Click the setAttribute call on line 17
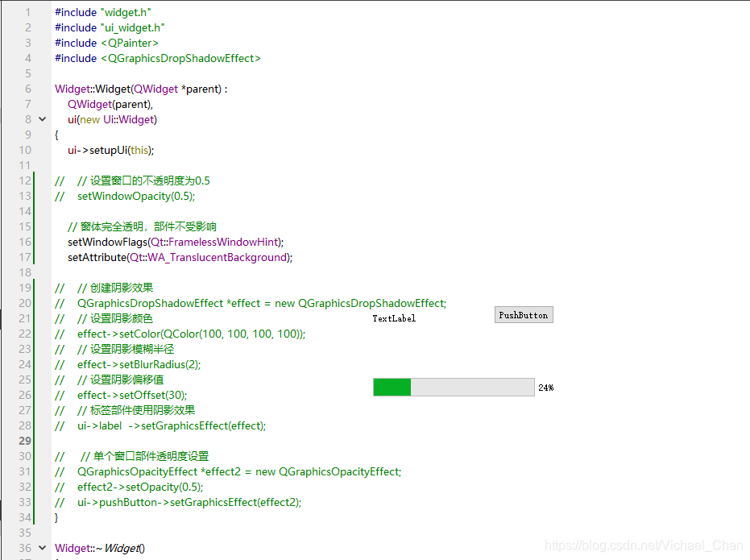This screenshot has height=560, width=750. pyautogui.click(x=180, y=257)
